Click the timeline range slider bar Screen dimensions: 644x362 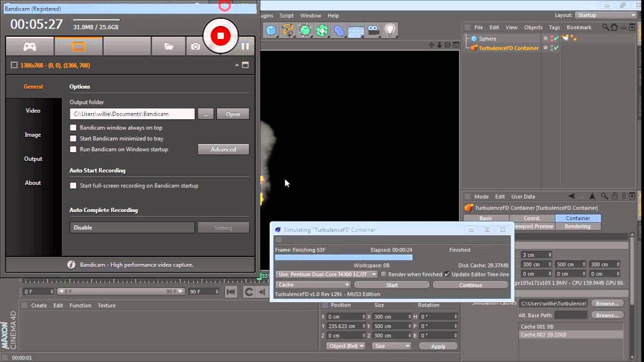(120, 292)
